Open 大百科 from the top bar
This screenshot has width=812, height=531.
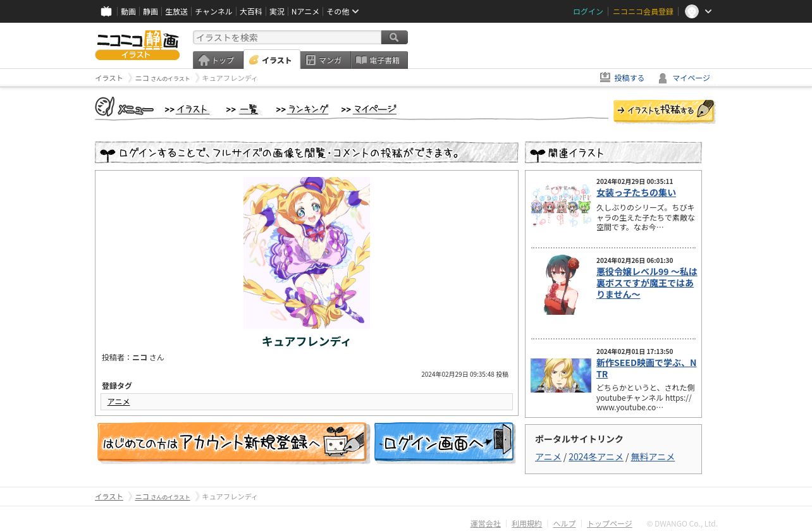pos(250,11)
